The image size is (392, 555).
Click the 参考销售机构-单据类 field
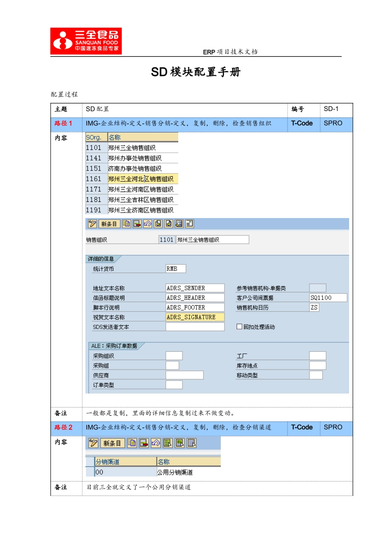(318, 288)
